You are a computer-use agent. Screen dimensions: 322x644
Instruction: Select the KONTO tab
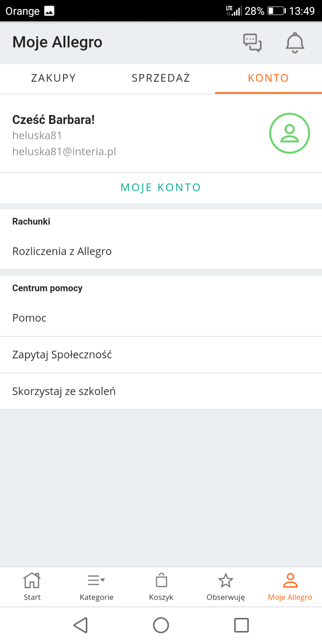coord(268,78)
